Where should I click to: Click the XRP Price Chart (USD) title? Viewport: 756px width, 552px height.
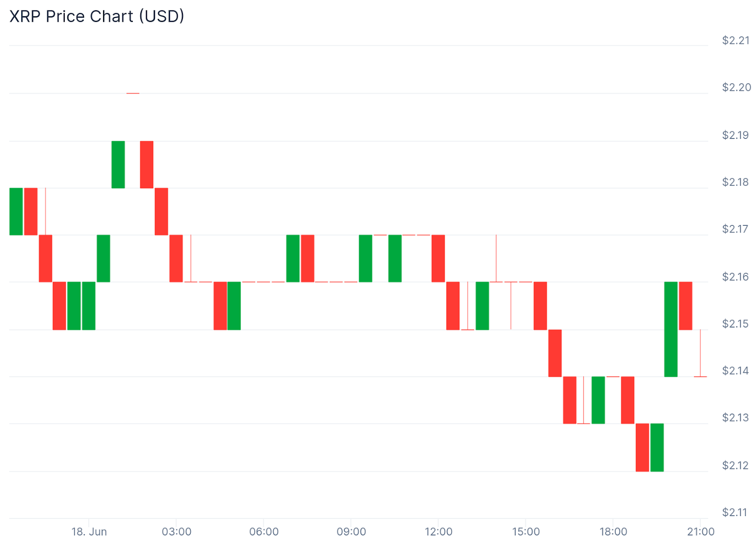[x=97, y=17]
